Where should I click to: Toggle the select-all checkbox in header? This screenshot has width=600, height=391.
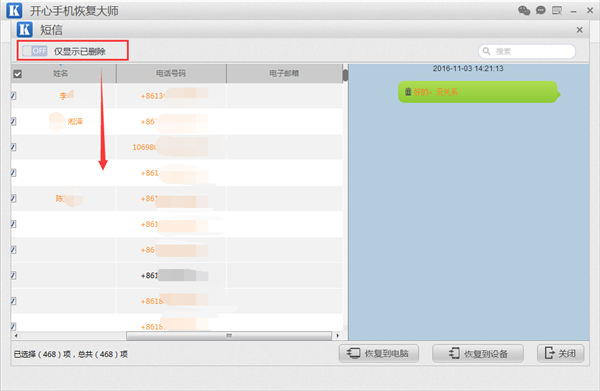pyautogui.click(x=18, y=74)
